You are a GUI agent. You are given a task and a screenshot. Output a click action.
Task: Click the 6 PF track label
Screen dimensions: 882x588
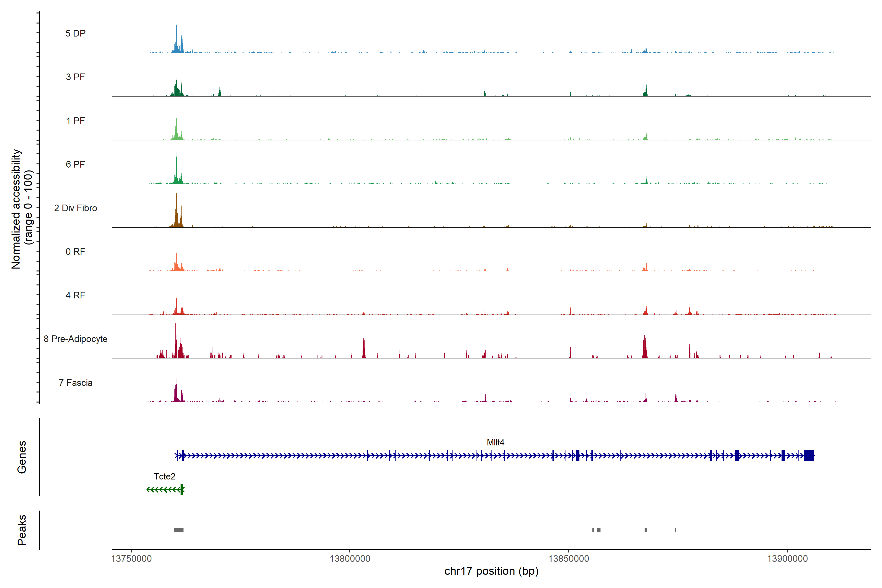(75, 164)
